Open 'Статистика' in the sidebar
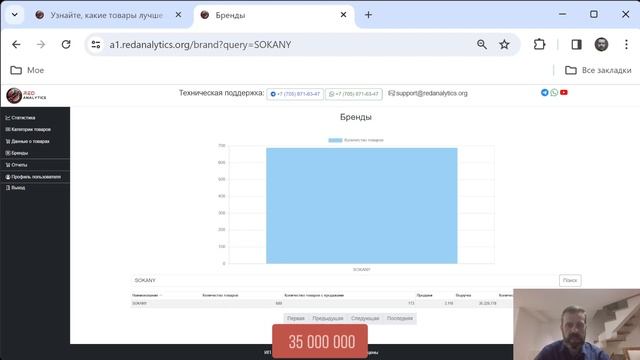Screen dimensions: 640x360 point(20,118)
